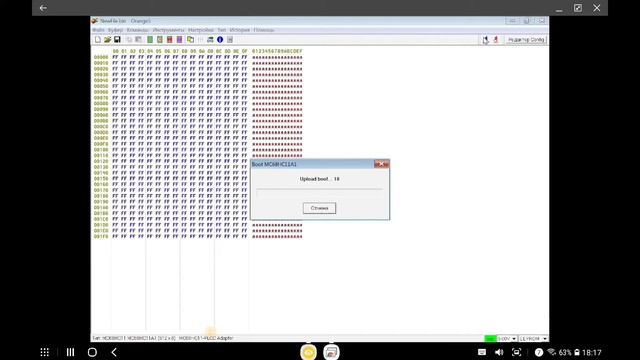Click hex row address 00000
This screenshot has height=360, width=640.
[101, 58]
